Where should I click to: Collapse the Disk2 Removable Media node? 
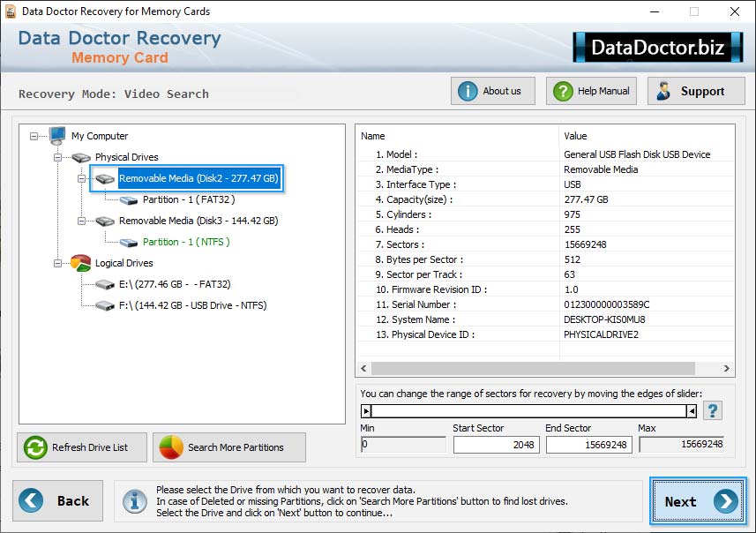(x=81, y=179)
